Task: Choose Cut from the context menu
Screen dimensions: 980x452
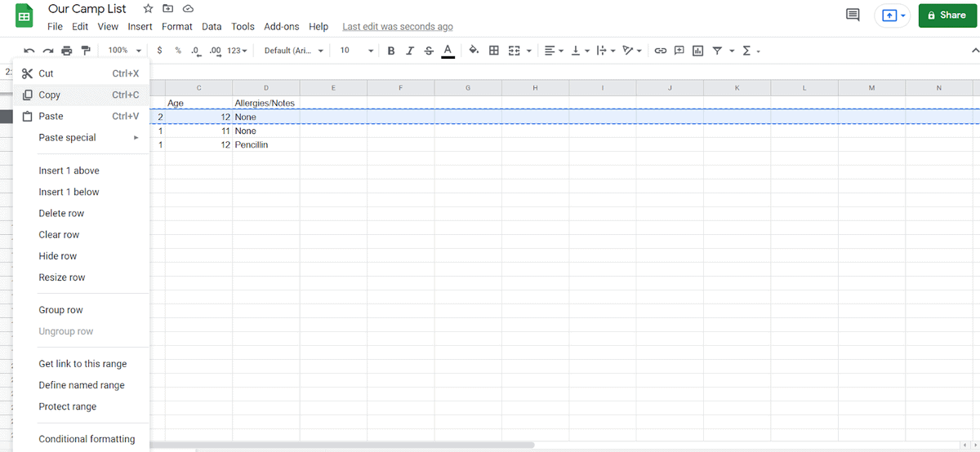Action: 82,73
